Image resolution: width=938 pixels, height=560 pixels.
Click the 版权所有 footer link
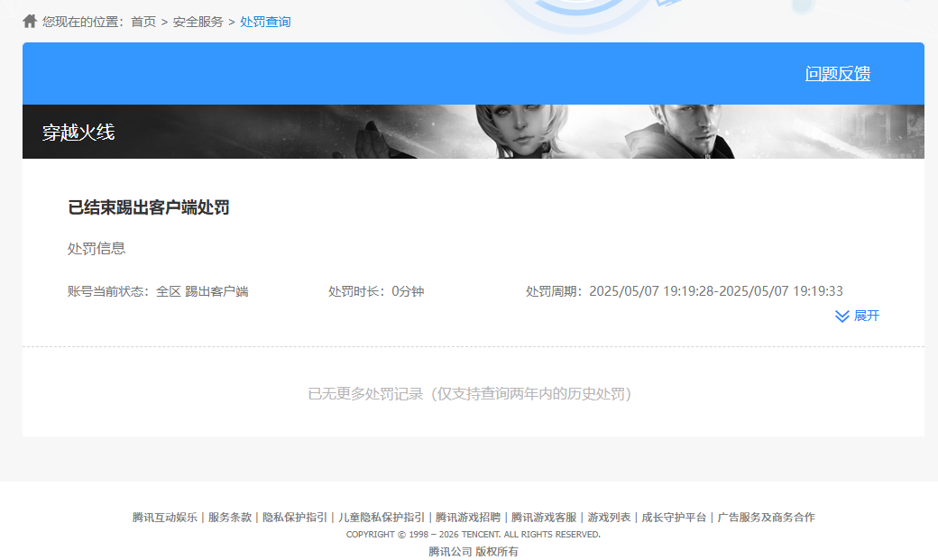click(499, 551)
